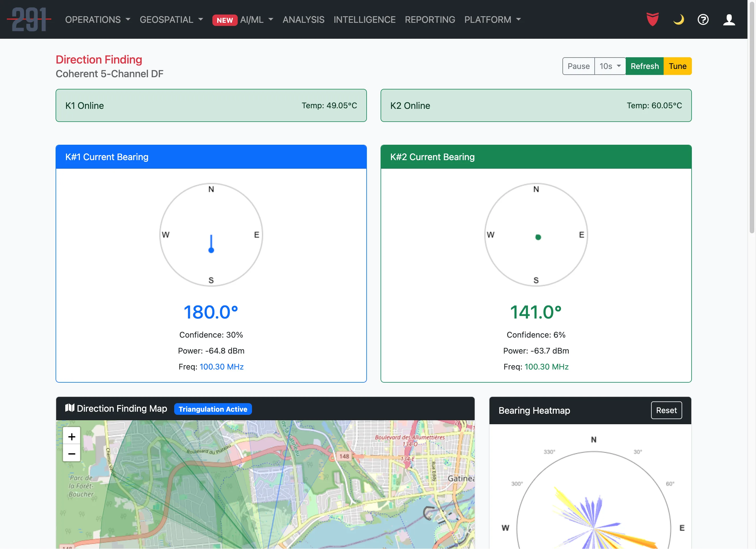756x549 pixels.
Task: Click the 291 logo
Action: (x=29, y=19)
